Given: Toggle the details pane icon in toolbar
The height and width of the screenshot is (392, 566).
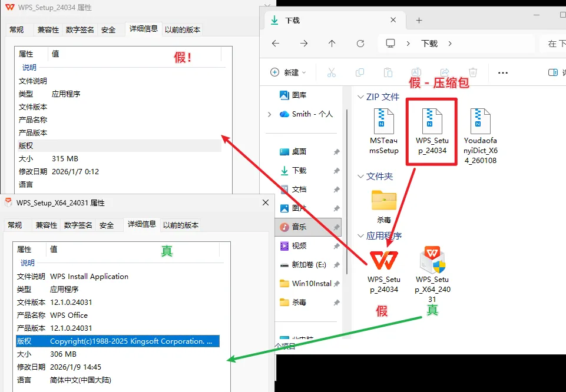Looking at the screenshot, I should point(552,72).
